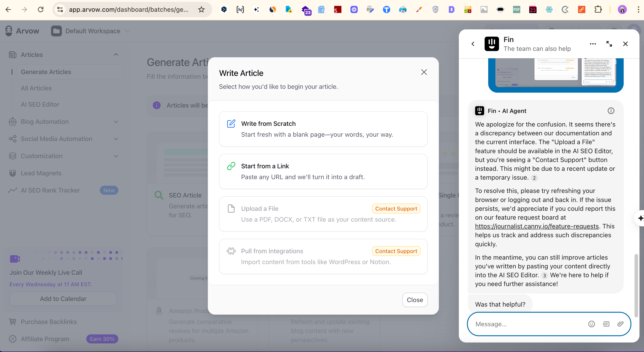Click the Arrow logo in the header
The width and height of the screenshot is (644, 352).
coord(22,31)
